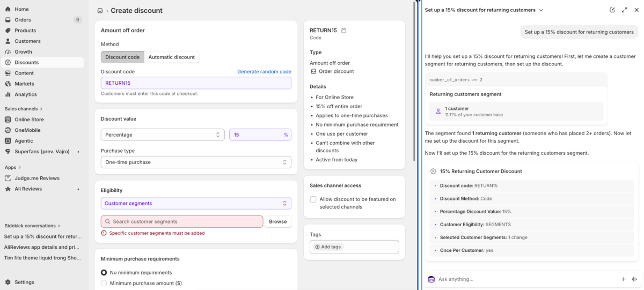Copy the RETURN15 code with clipboard icon
The height and width of the screenshot is (290, 644).
[344, 31]
